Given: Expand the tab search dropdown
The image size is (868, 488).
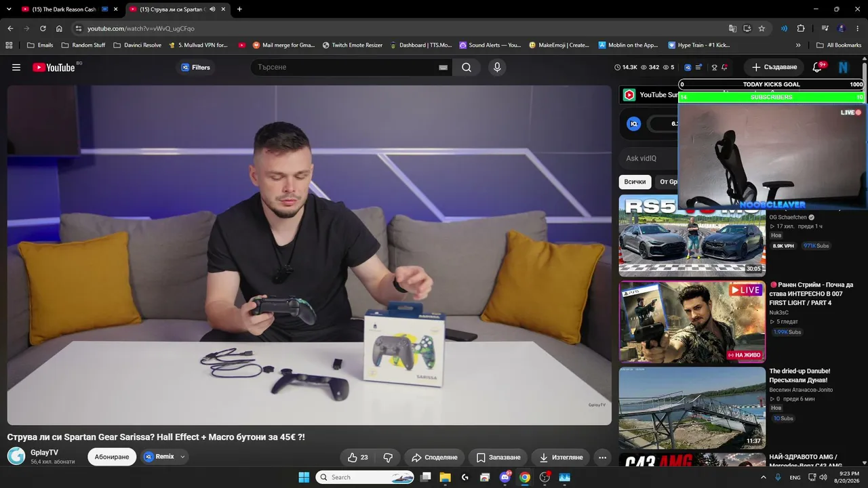Looking at the screenshot, I should [9, 9].
